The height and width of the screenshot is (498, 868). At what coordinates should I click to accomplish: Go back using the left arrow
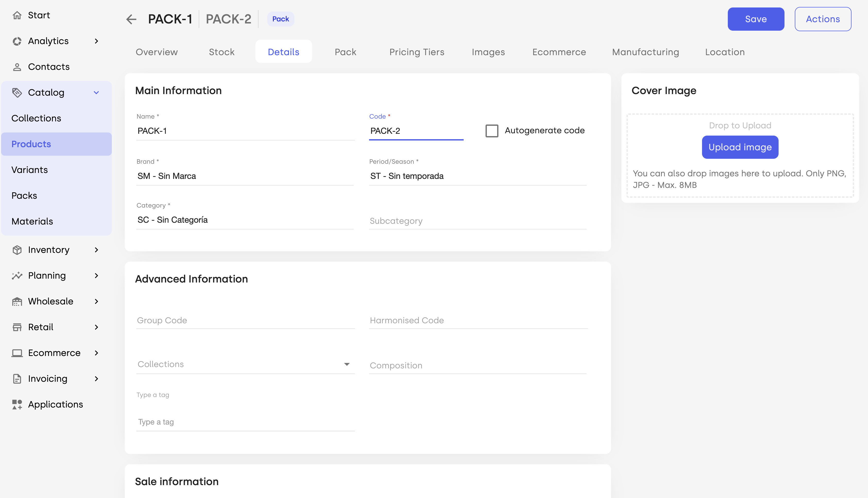pyautogui.click(x=131, y=19)
